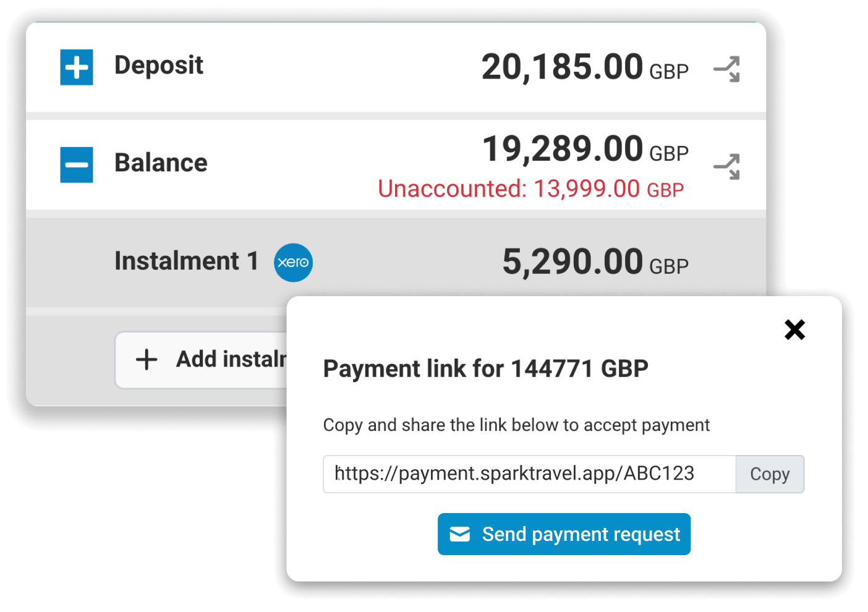The height and width of the screenshot is (612, 868).
Task: Copy the payment link
Action: coord(770,474)
